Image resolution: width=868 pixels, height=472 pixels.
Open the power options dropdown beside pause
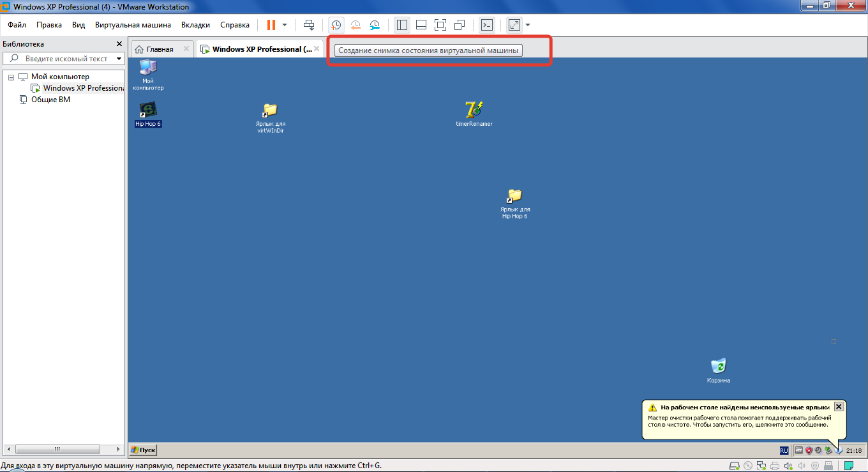pos(285,25)
